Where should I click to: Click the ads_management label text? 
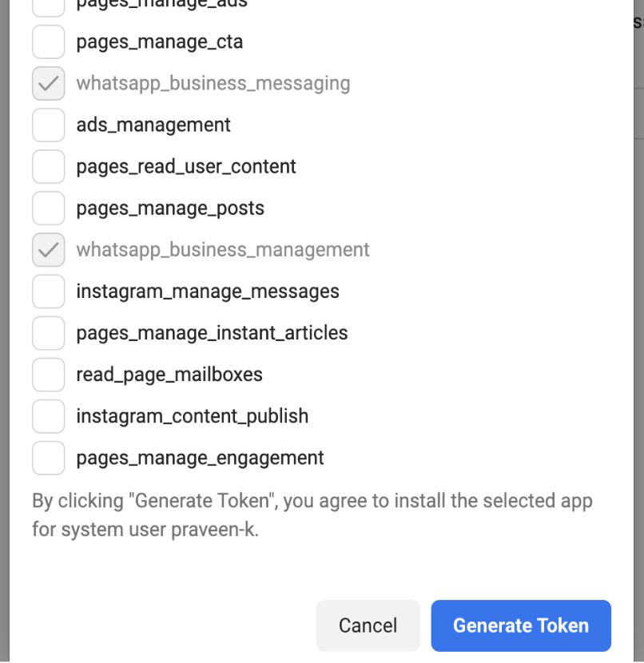pos(153,125)
